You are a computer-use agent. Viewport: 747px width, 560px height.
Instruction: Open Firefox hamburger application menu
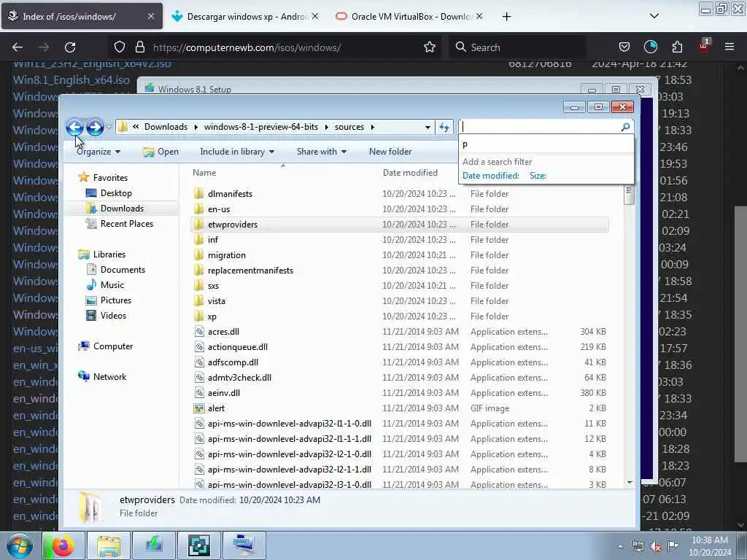coord(729,47)
